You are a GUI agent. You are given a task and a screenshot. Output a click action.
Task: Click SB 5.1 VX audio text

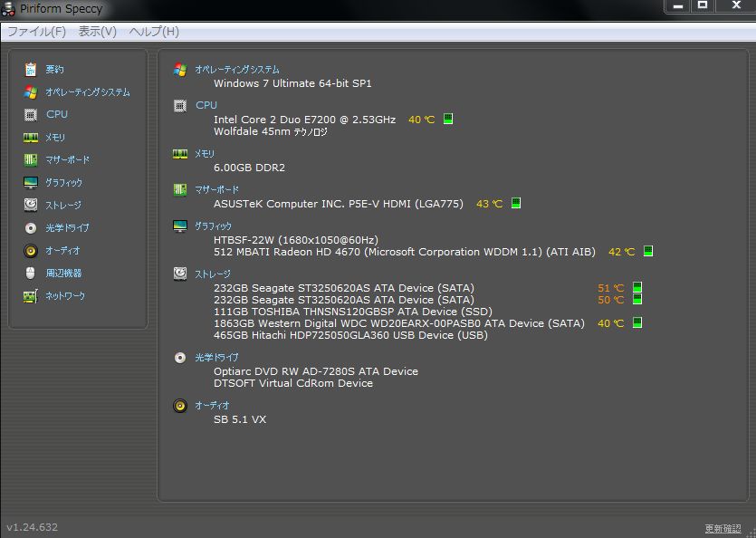click(x=240, y=419)
